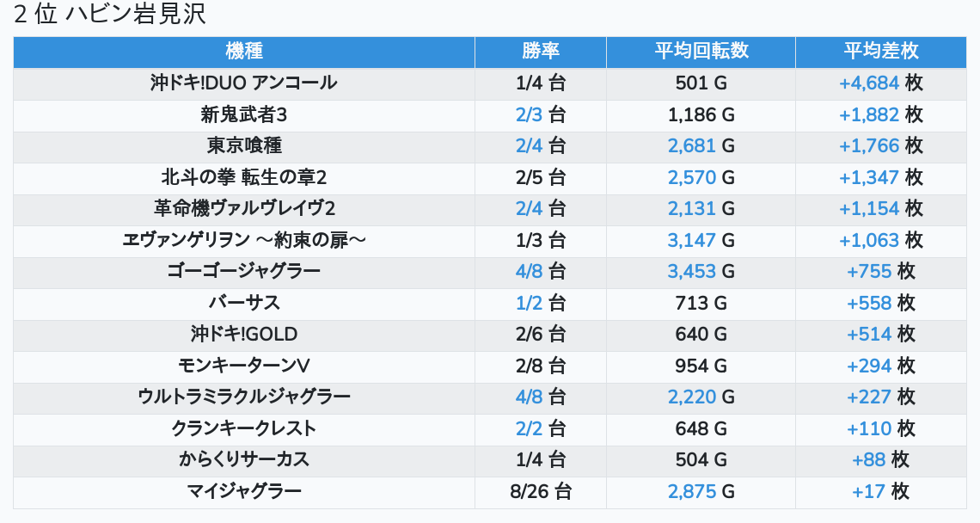Viewport: 980px width, 523px height.
Task: Select the からくりサーカス machine name
Action: [x=244, y=460]
